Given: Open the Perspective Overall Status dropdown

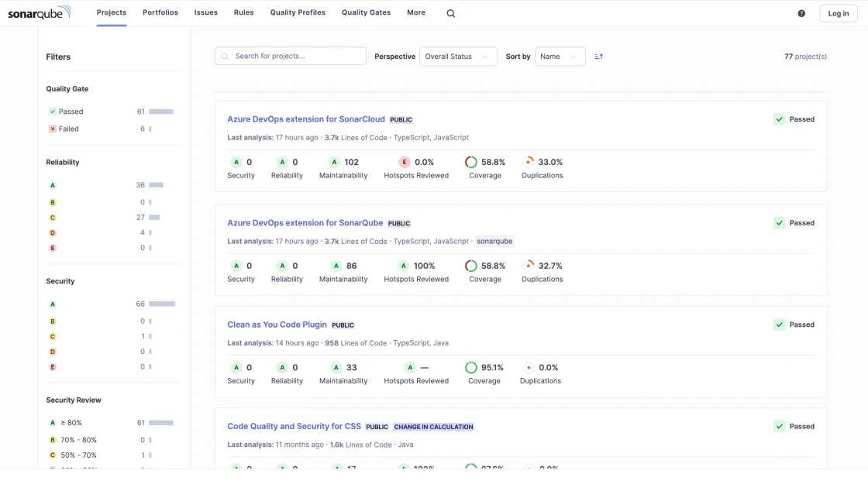Looking at the screenshot, I should pos(457,56).
